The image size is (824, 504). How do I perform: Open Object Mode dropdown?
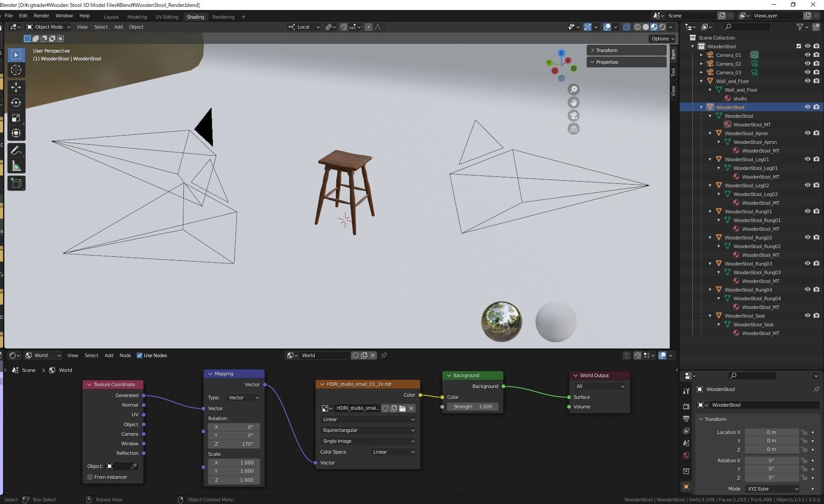pyautogui.click(x=48, y=27)
